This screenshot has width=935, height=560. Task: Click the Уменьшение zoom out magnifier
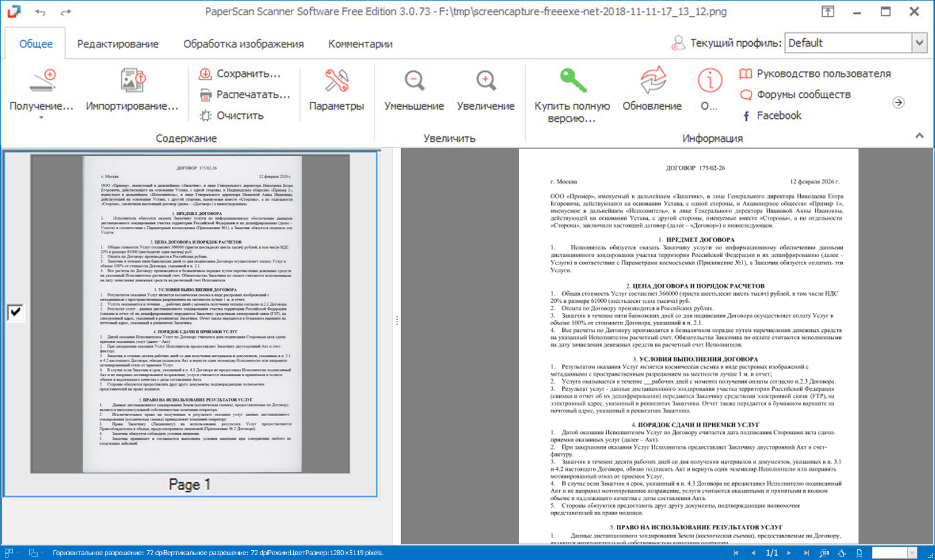[414, 81]
